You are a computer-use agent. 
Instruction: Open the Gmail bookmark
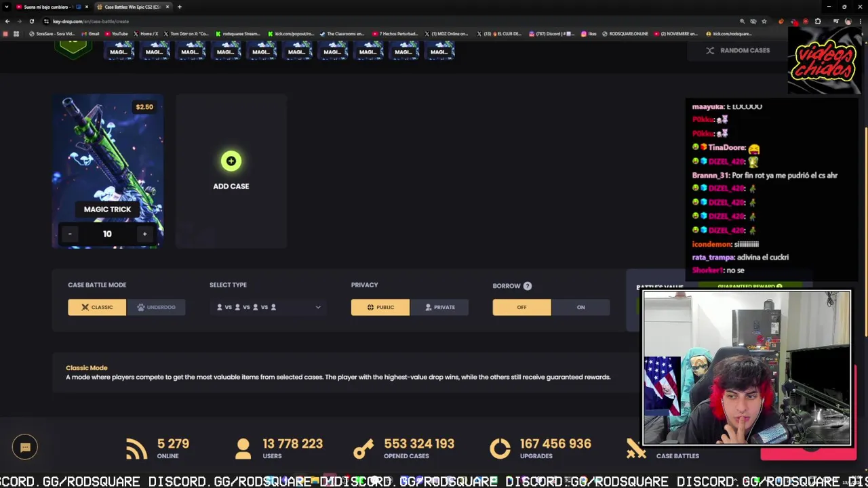pos(91,34)
